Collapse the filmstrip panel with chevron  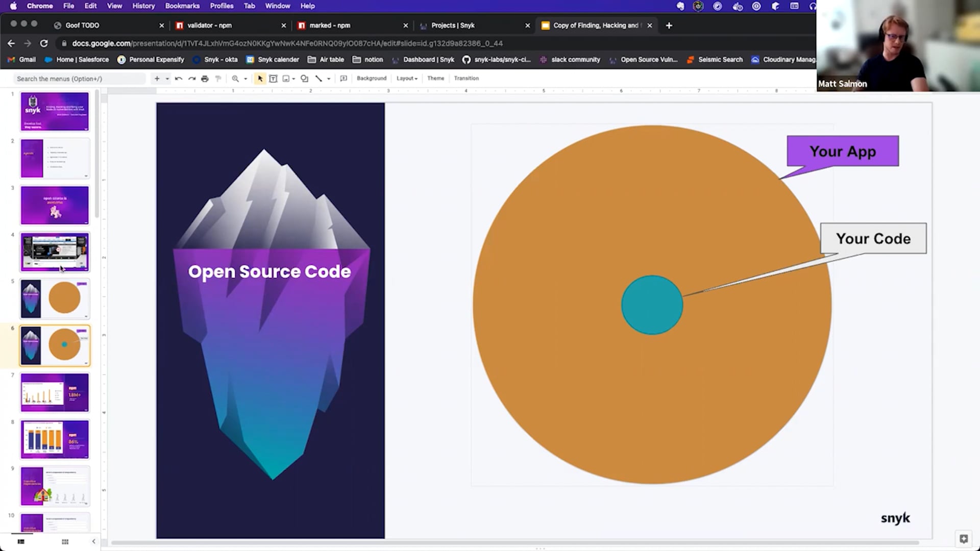click(x=93, y=541)
